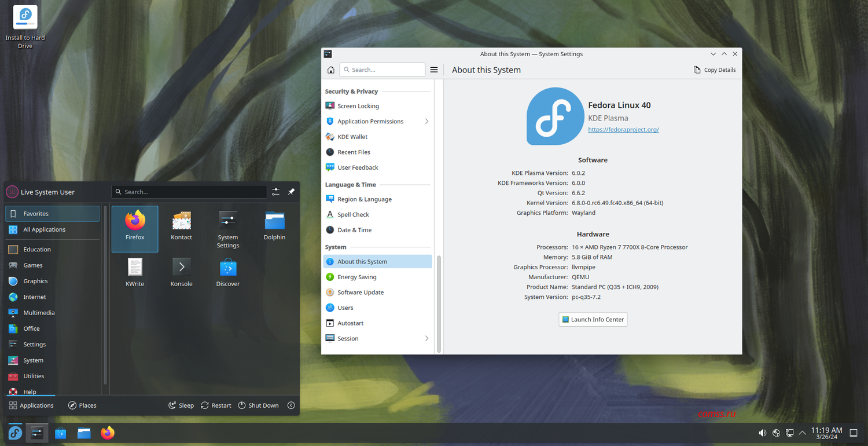This screenshot has height=446, width=868.
Task: Open the fedoraproject.org link
Action: (623, 130)
